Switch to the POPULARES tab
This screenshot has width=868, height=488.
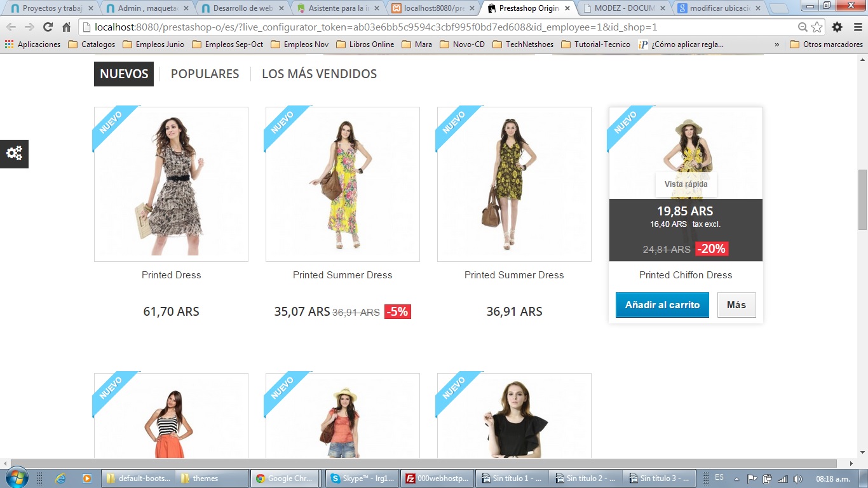point(205,74)
